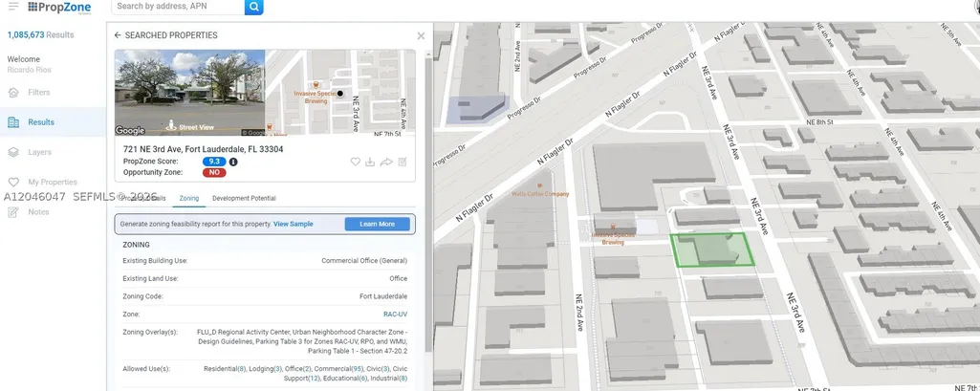Select the Zoning tab

188,198
